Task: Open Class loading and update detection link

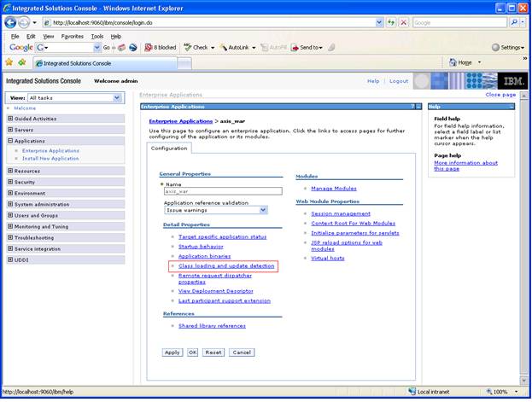Action: tap(226, 266)
